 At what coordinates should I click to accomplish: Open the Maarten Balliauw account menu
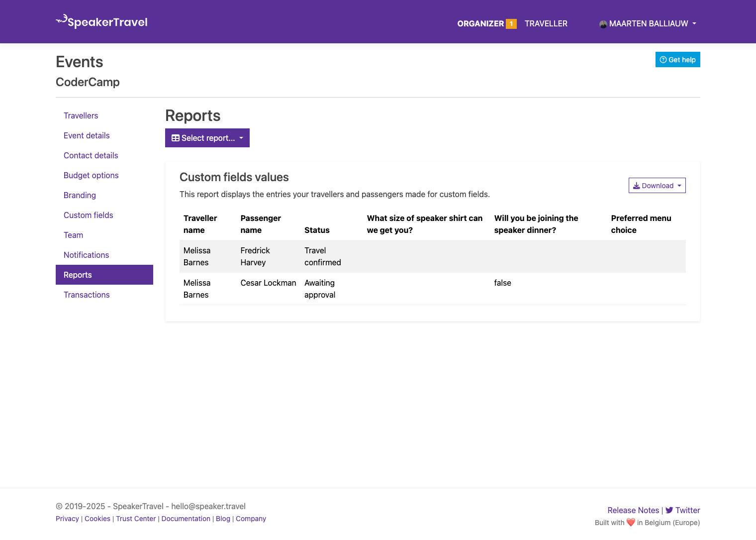648,23
